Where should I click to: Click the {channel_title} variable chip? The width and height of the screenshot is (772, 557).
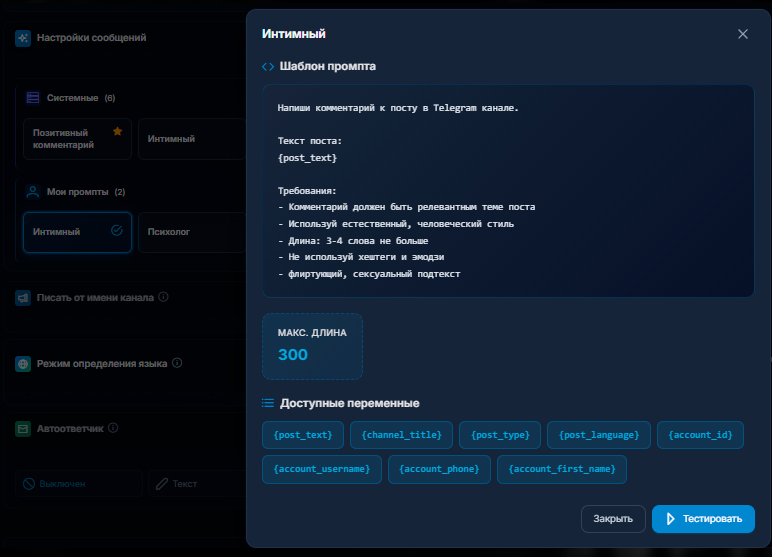point(401,435)
